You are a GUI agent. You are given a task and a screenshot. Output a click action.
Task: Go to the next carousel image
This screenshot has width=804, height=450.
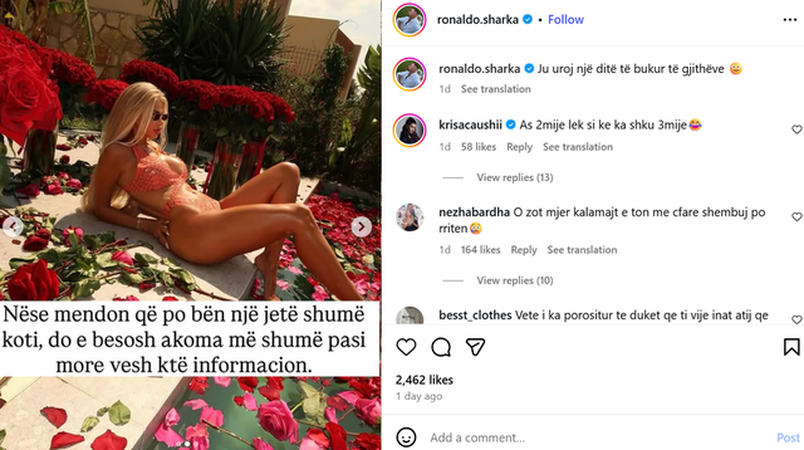click(x=361, y=226)
